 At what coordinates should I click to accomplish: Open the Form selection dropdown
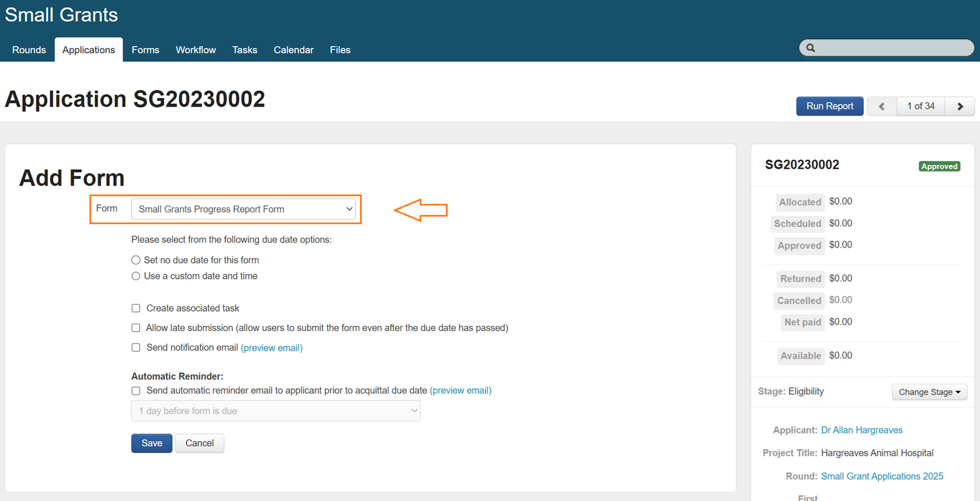(243, 209)
